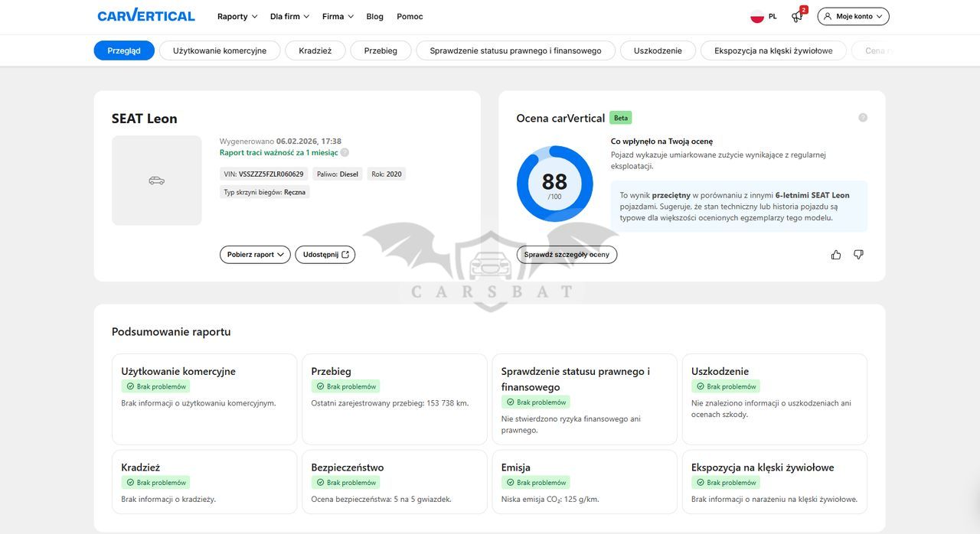The height and width of the screenshot is (534, 980).
Task: Open the Kradzież summary card
Action: tap(204, 482)
